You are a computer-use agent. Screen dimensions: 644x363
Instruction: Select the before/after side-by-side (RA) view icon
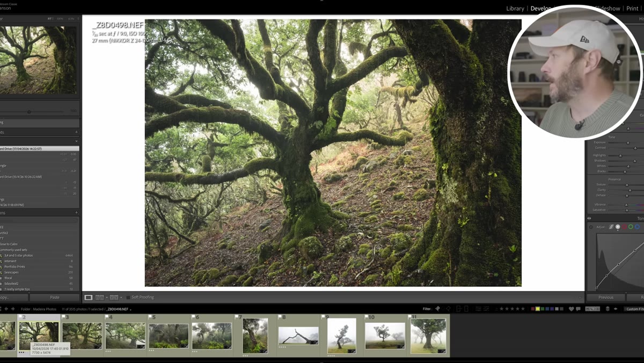pyautogui.click(x=99, y=297)
